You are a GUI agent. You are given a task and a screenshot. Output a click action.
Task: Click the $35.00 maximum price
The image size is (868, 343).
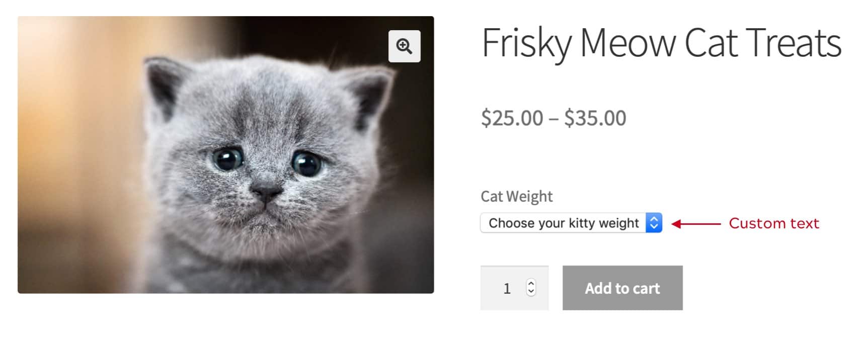595,118
